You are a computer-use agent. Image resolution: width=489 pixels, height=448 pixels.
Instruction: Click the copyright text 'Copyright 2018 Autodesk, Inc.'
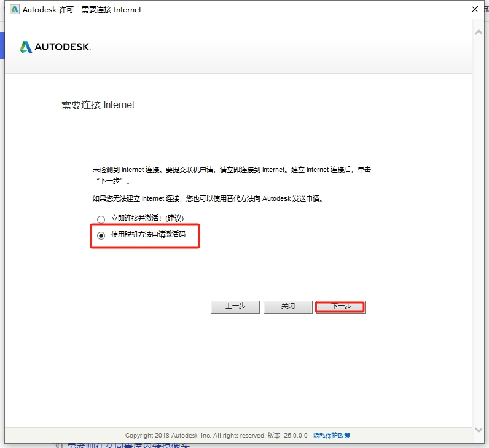click(168, 435)
